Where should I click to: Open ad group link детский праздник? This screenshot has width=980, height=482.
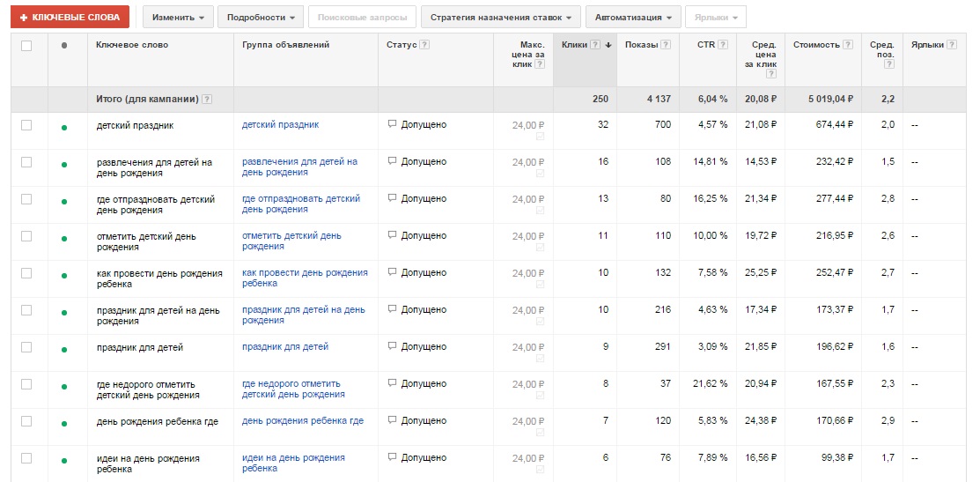280,124
